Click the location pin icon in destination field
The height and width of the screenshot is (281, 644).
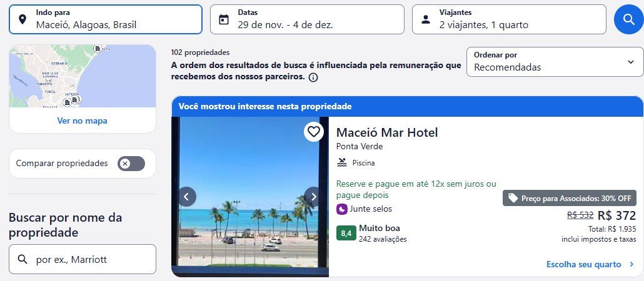coord(23,19)
